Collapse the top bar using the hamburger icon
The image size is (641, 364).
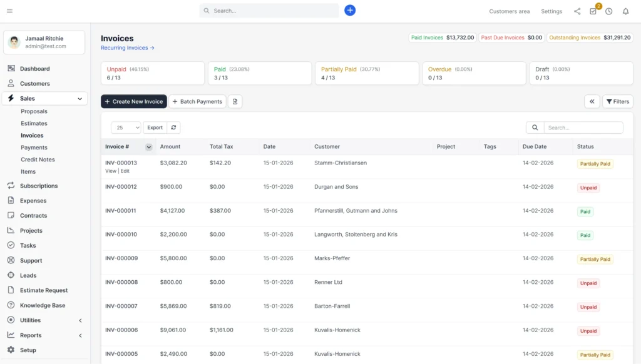coord(9,10)
